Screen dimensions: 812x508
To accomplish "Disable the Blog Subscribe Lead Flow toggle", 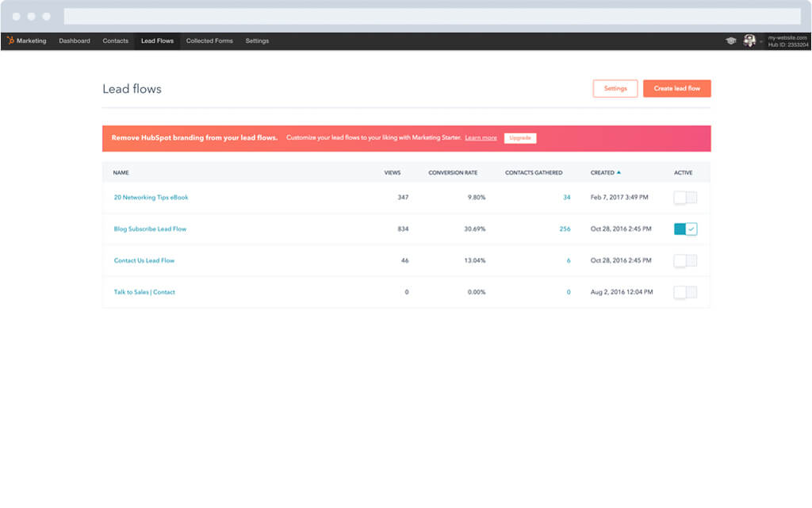I will pyautogui.click(x=685, y=229).
